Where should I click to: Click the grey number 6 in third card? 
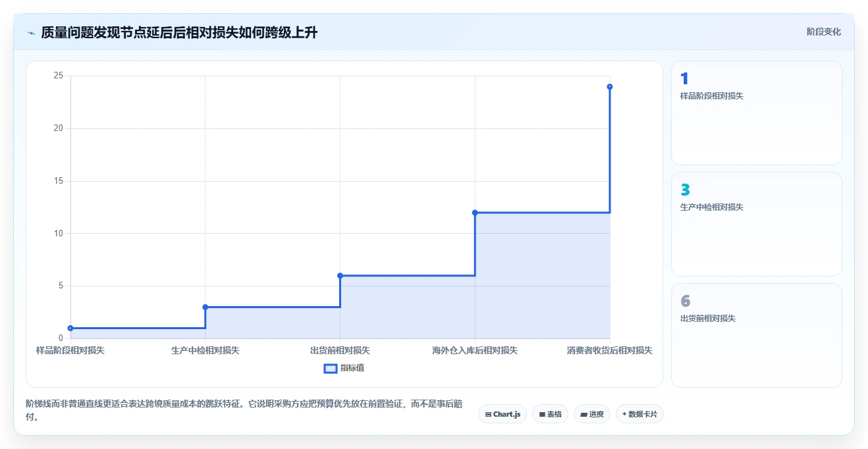coord(686,302)
